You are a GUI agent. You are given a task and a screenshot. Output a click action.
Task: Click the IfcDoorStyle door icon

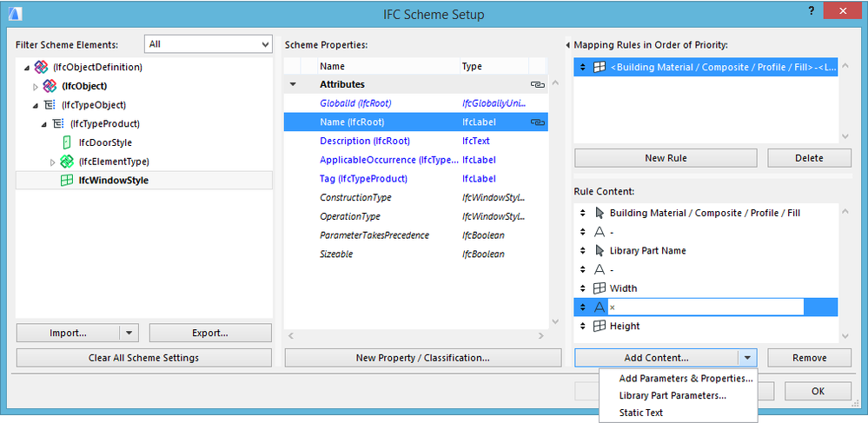pos(67,142)
